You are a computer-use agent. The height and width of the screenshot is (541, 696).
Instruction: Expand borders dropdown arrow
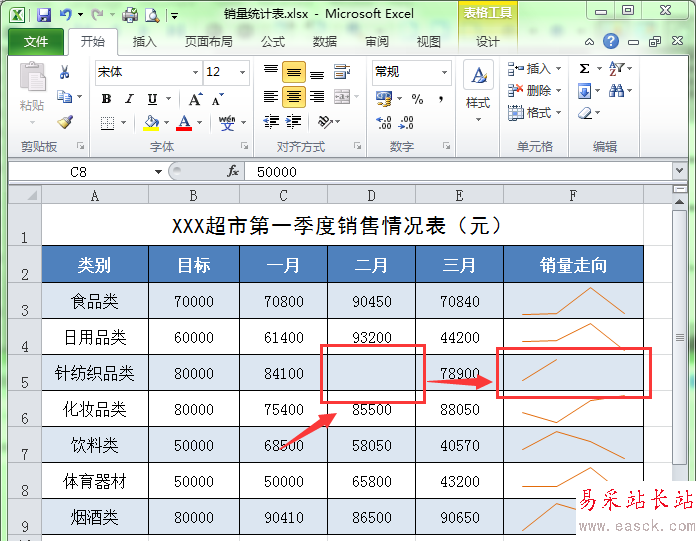[x=124, y=122]
